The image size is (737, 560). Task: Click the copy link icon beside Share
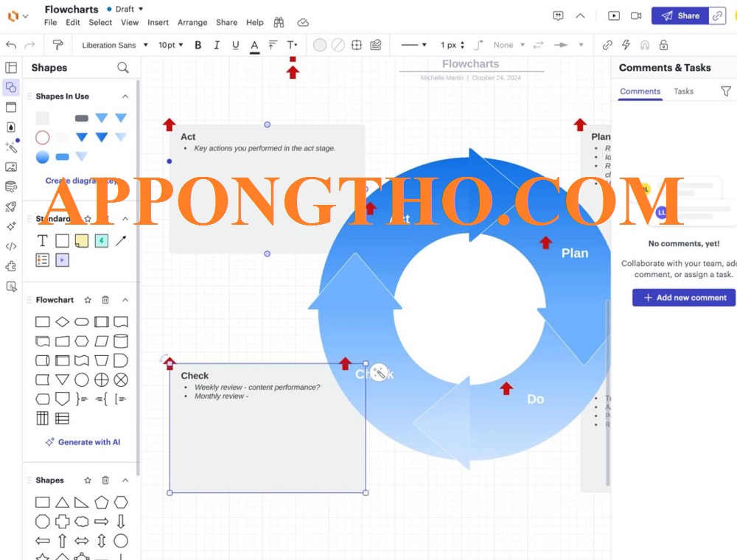pyautogui.click(x=717, y=15)
